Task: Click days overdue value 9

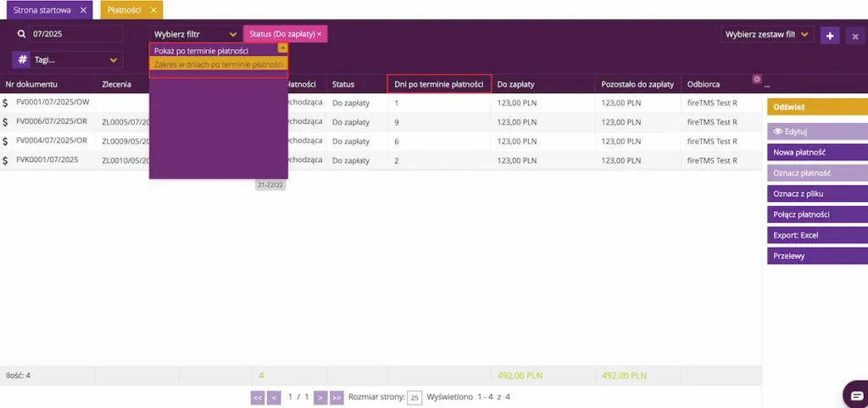Action: tap(397, 122)
